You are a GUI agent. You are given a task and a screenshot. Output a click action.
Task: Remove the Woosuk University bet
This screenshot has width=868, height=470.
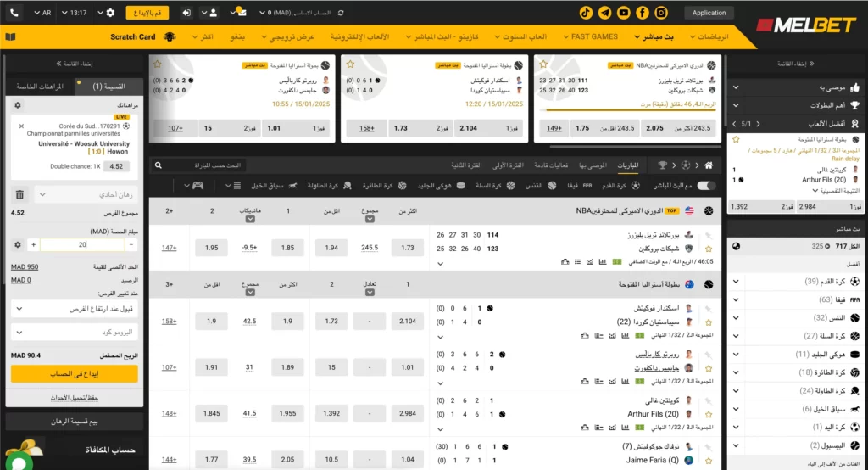tap(21, 126)
